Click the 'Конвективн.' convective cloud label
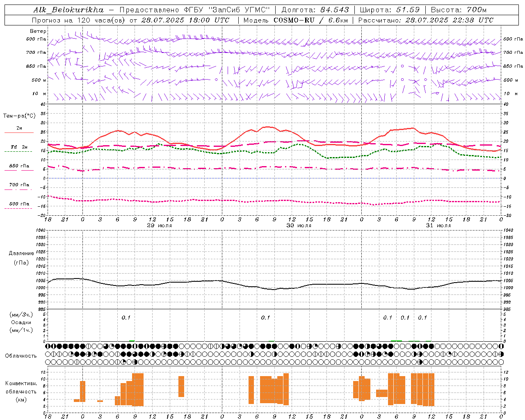Image resolution: width=525 pixels, height=420 pixels. pyautogui.click(x=21, y=383)
